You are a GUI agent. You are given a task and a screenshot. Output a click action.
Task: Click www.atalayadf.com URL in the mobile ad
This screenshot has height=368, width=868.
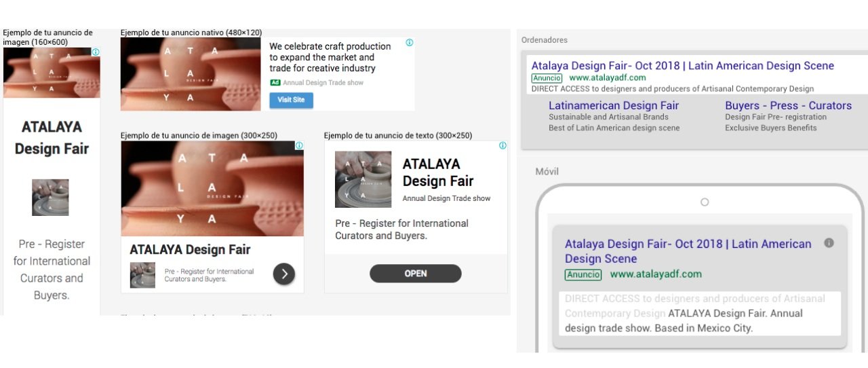[656, 274]
